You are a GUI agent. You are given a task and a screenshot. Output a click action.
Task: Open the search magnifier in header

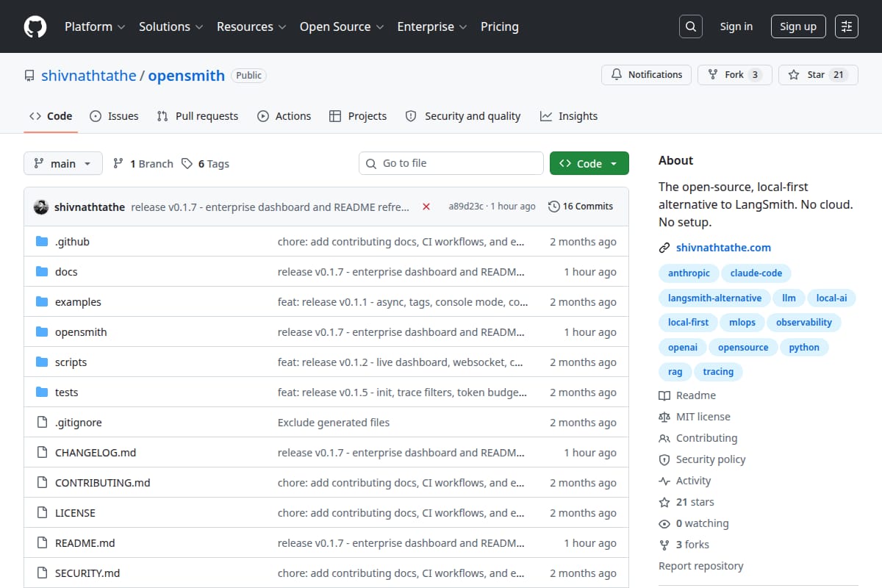[x=690, y=26]
